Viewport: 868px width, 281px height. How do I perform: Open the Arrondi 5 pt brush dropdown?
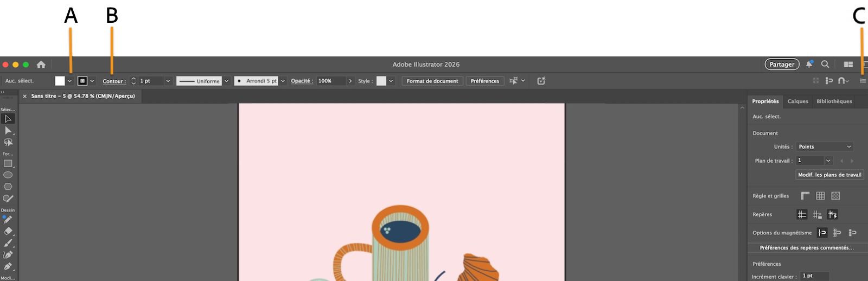(283, 81)
